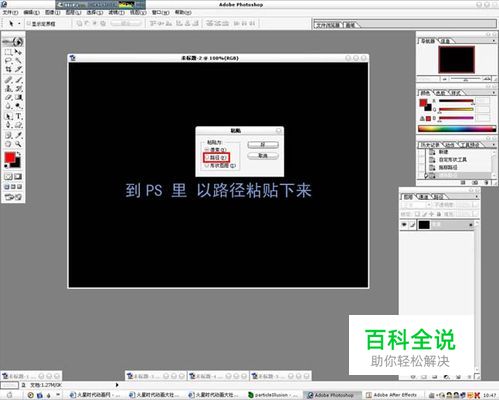The width and height of the screenshot is (499, 400).
Task: Open the 编辑(E) menu
Action: tap(32, 12)
